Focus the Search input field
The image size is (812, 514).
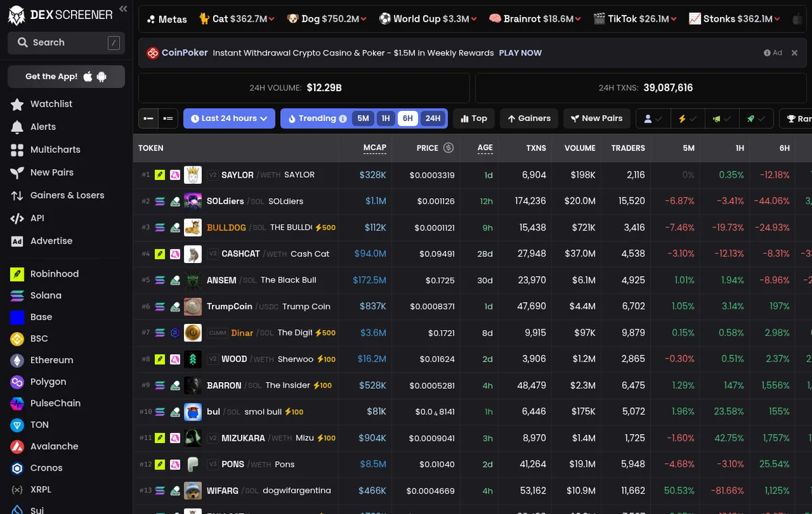66,43
